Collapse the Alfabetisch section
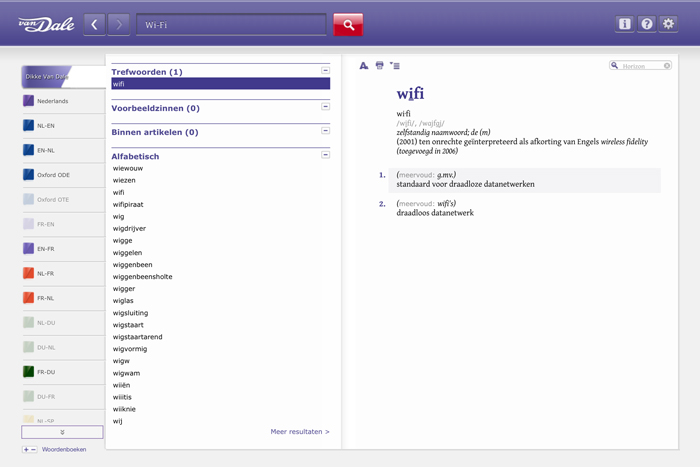The image size is (700, 467). pos(325,155)
